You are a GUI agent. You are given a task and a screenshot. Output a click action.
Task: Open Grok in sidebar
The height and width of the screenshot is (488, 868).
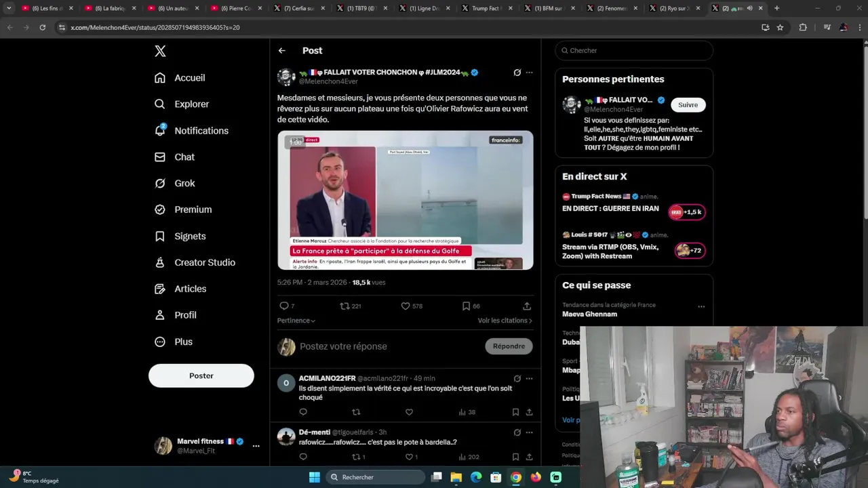(174, 184)
